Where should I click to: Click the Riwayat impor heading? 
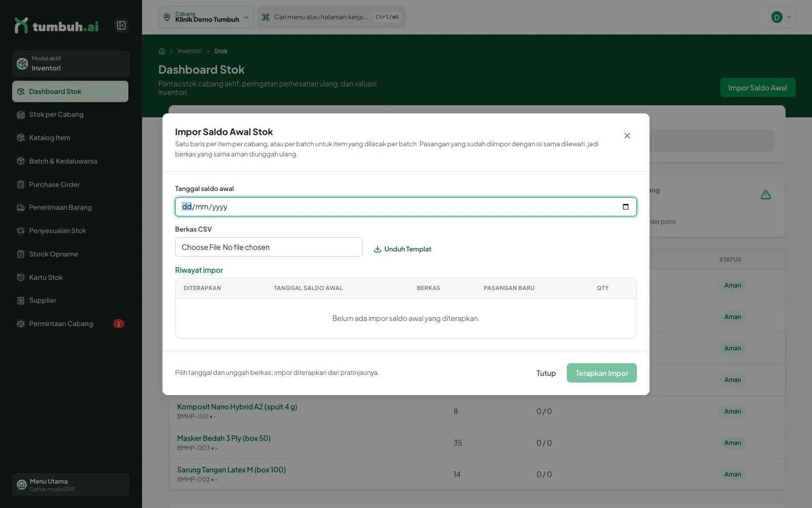click(199, 270)
